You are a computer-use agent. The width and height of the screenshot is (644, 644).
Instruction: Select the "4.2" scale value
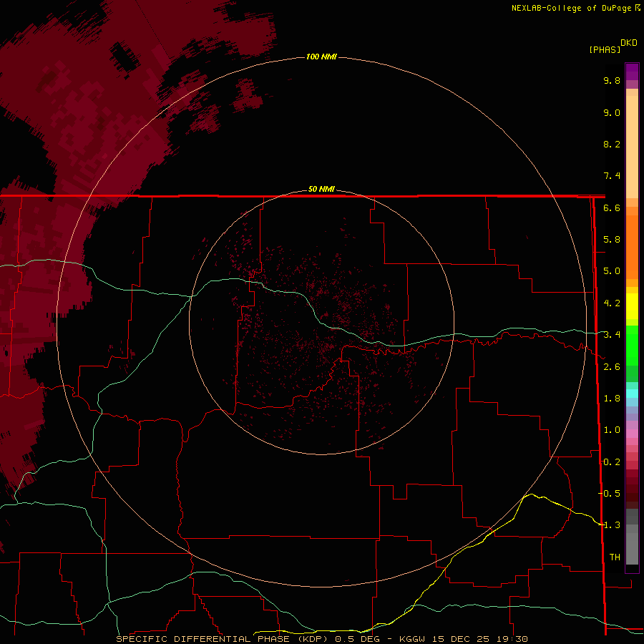[x=612, y=303]
